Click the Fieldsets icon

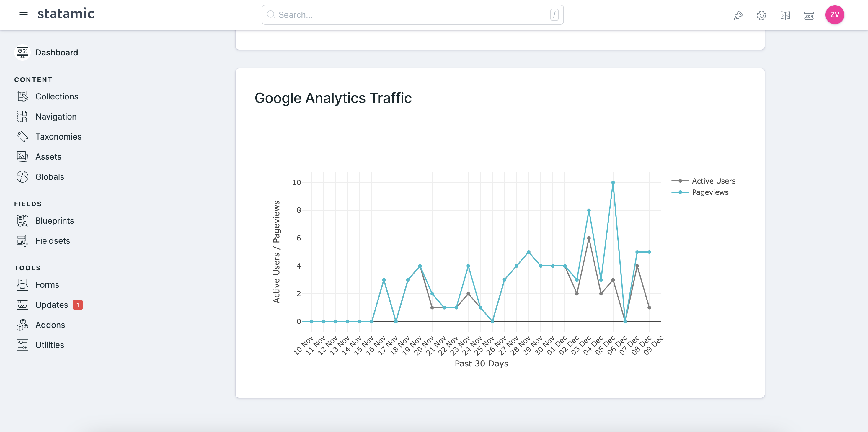click(x=22, y=241)
